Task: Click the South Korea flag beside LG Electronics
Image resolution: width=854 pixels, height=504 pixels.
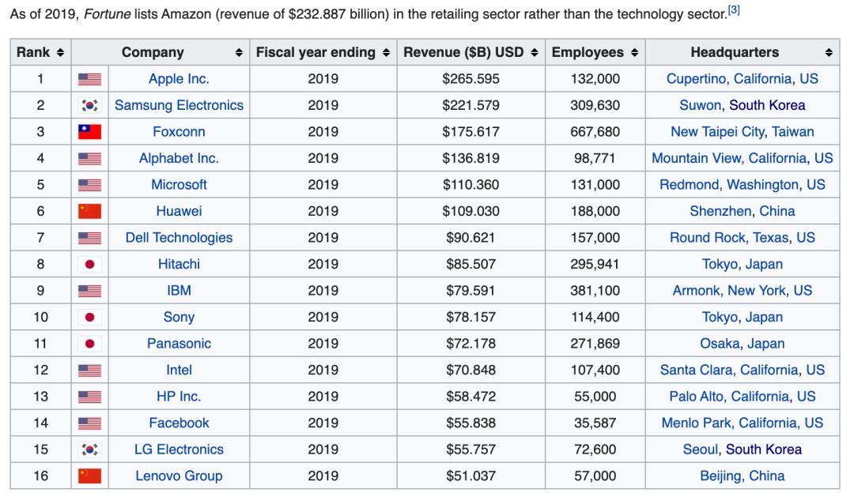Action: 89,449
